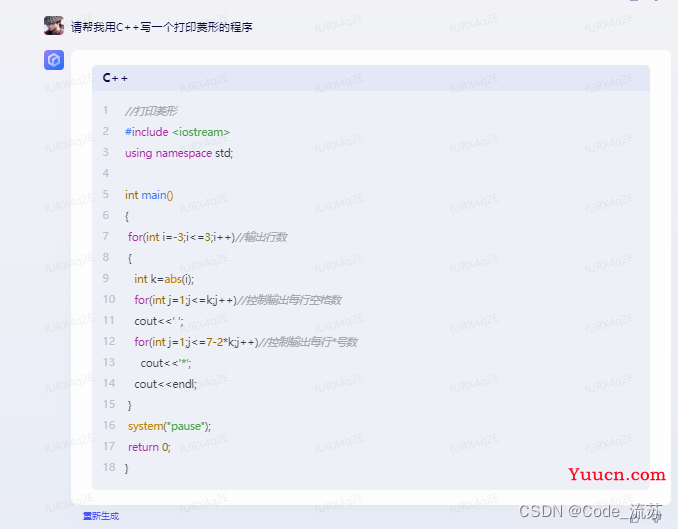
Task: Click the //打印菱形 comment on line 1
Action: [x=151, y=111]
